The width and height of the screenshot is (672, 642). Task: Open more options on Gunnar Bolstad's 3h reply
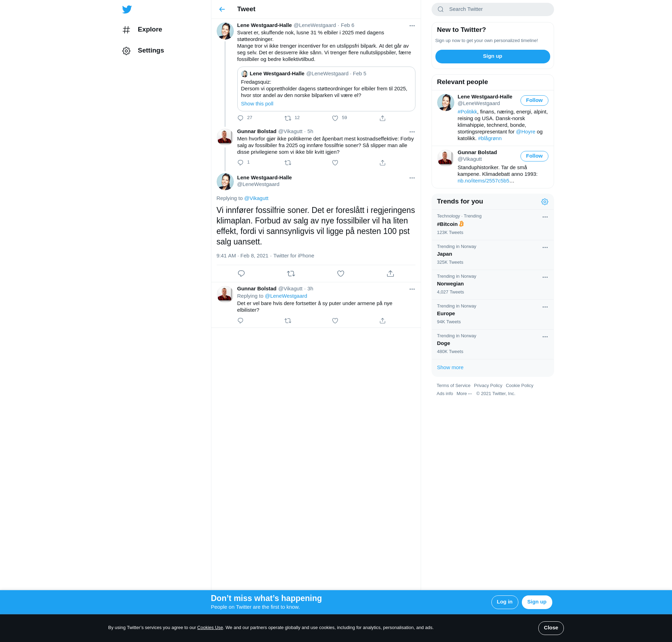click(412, 289)
